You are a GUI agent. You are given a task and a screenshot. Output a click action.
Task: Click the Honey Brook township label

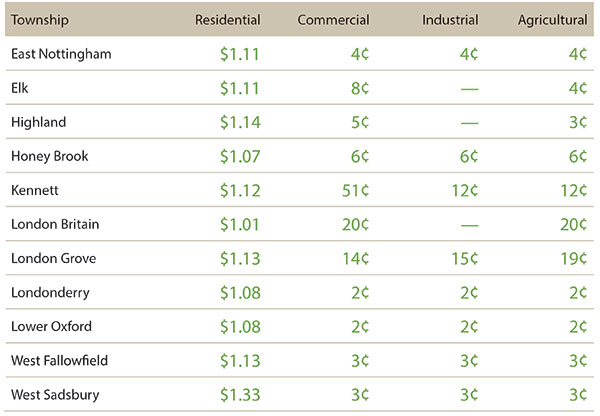coord(50,156)
